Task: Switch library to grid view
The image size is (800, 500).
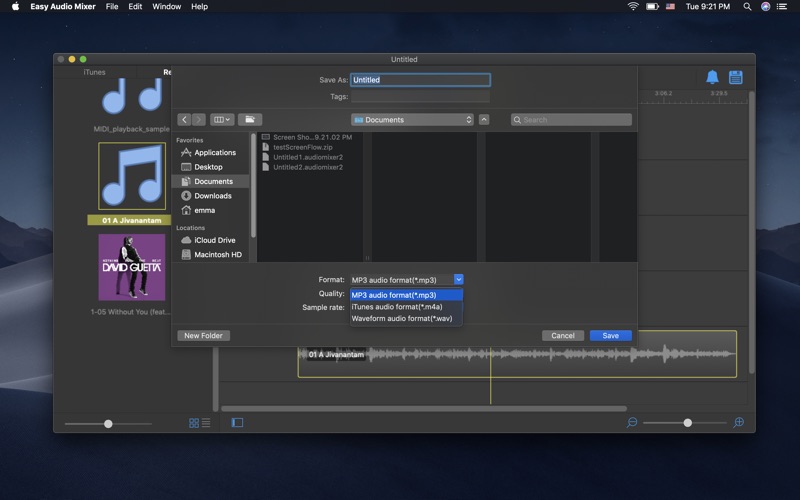Action: pyautogui.click(x=194, y=423)
